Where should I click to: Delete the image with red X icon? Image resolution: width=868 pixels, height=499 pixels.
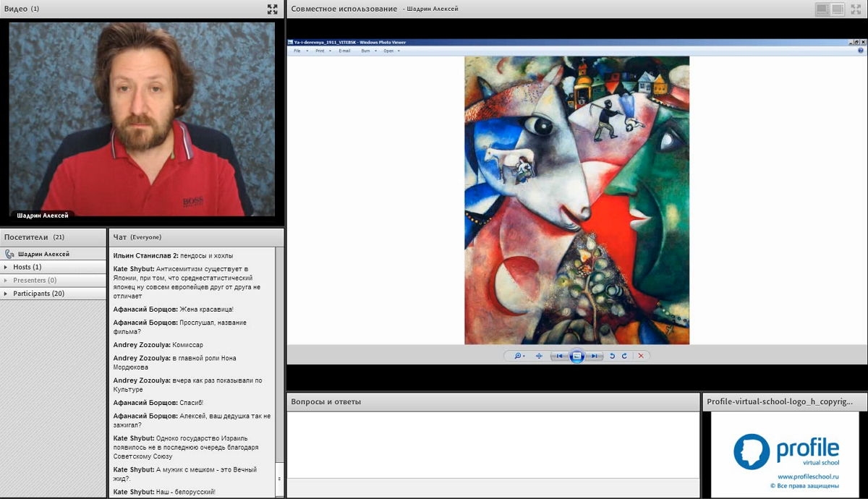click(x=641, y=356)
